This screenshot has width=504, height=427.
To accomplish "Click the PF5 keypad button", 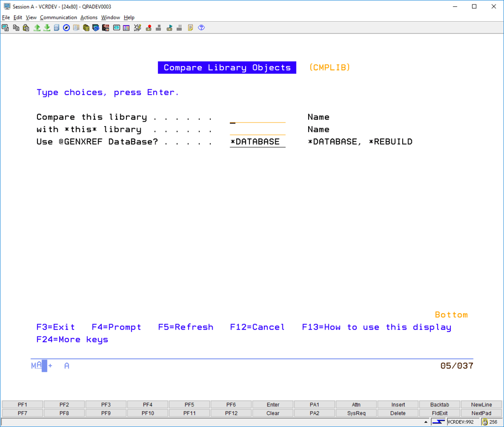I will pyautogui.click(x=189, y=404).
